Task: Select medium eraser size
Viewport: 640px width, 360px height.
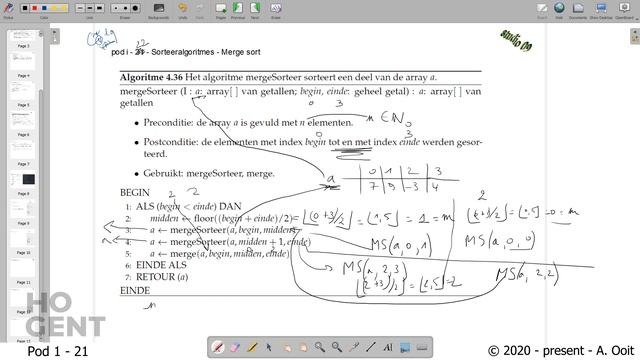Action: (125, 8)
